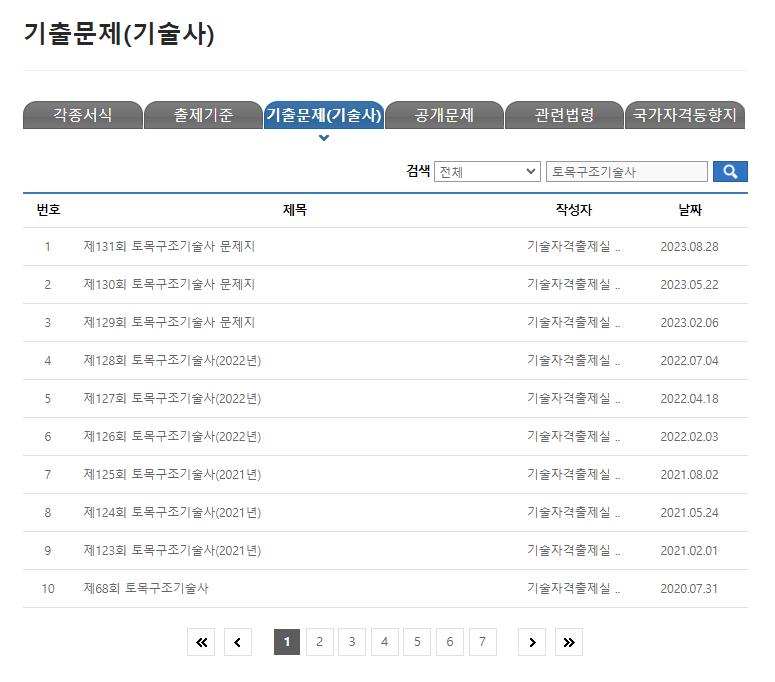Image resolution: width=775 pixels, height=682 pixels.
Task: Go to page 6
Action: pyautogui.click(x=450, y=642)
